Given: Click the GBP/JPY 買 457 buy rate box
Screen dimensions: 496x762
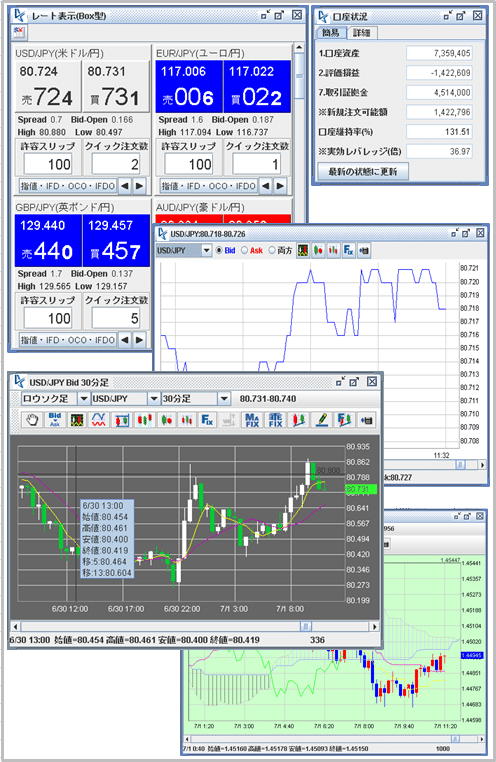Looking at the screenshot, I should (116, 241).
